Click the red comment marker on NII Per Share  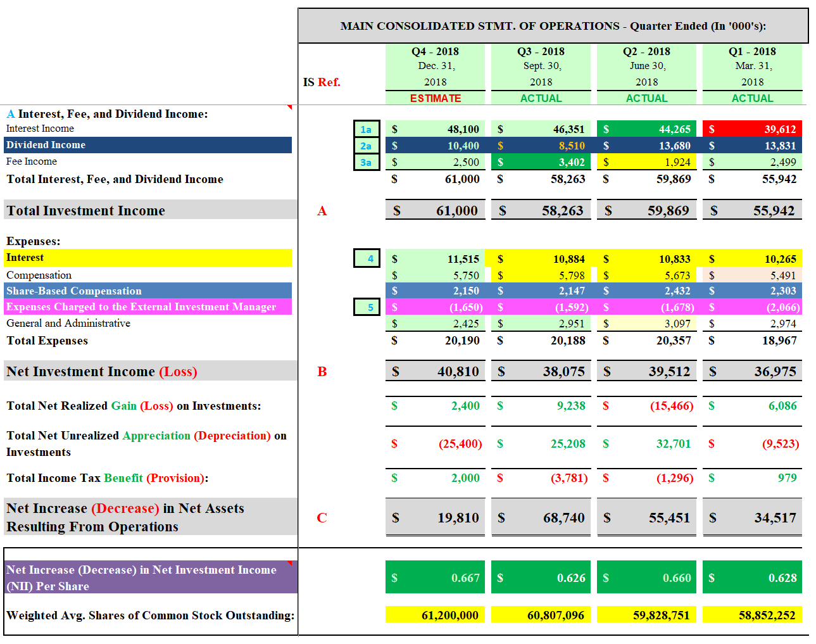pos(289,563)
